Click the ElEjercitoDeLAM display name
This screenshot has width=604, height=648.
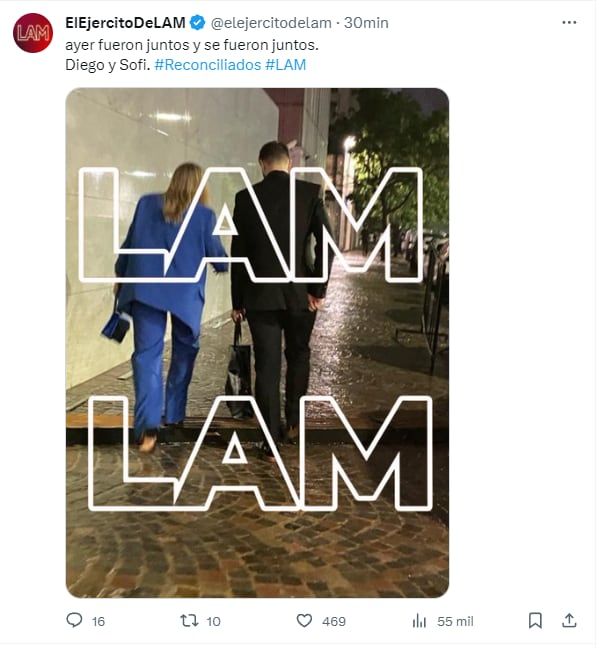(124, 22)
